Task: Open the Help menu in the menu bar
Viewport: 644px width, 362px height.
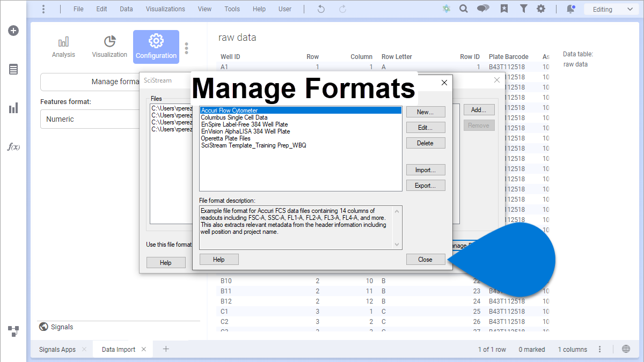Action: click(259, 9)
